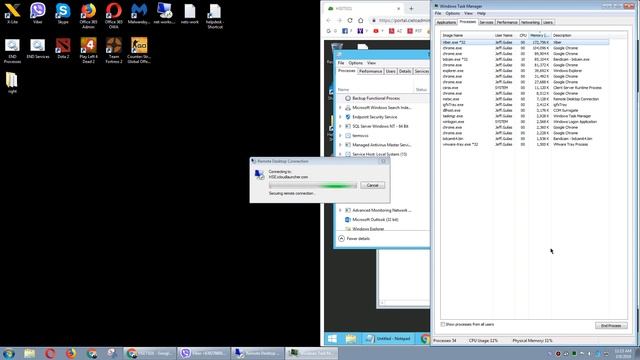Click Chrome's reload page icon
Image resolution: width=640 pixels, height=360 pixels.
[350, 20]
